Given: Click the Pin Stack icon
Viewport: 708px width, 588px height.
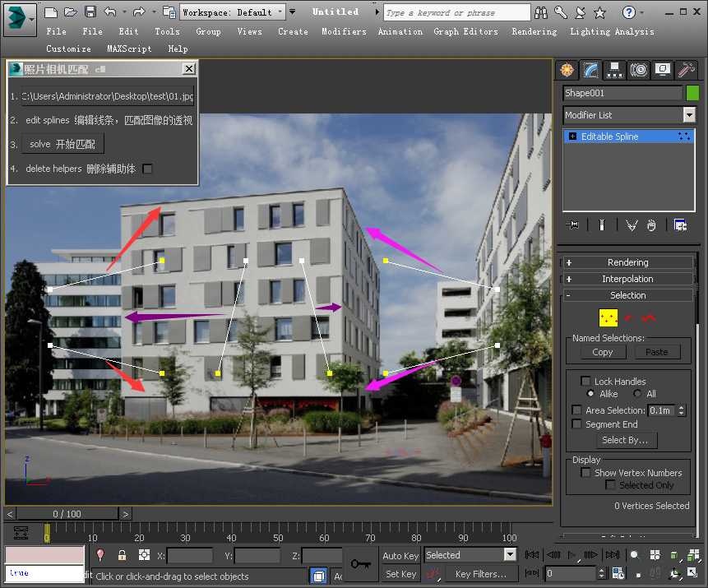Looking at the screenshot, I should pos(574,225).
